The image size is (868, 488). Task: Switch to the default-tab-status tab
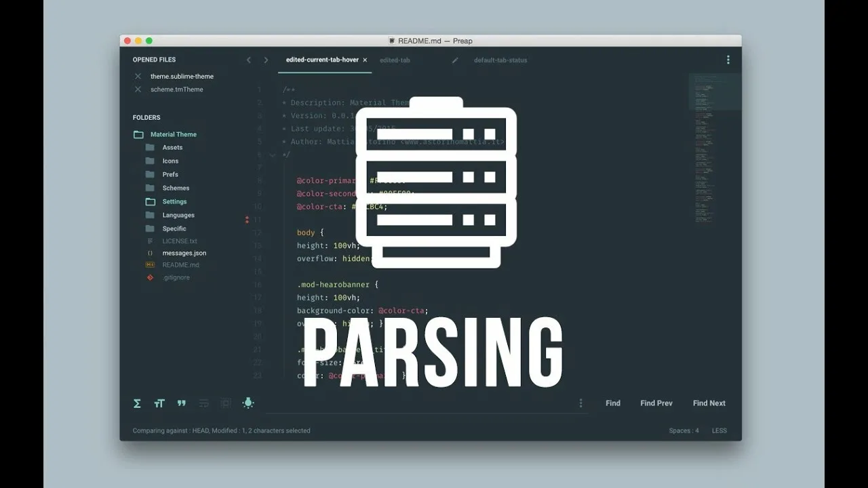(x=500, y=60)
